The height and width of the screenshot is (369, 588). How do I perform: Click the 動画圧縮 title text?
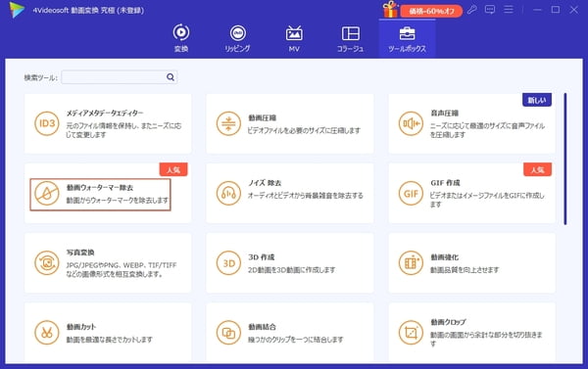(x=262, y=117)
